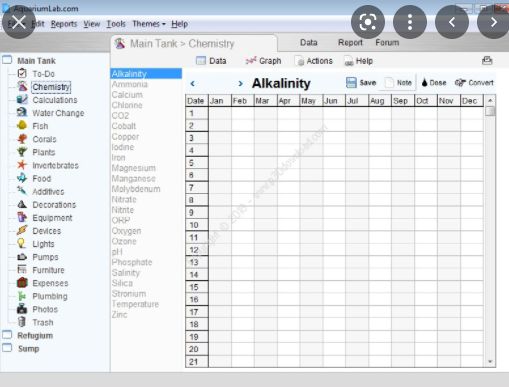Select Nitrate in the parameter list
This screenshot has height=387, width=509.
click(124, 199)
